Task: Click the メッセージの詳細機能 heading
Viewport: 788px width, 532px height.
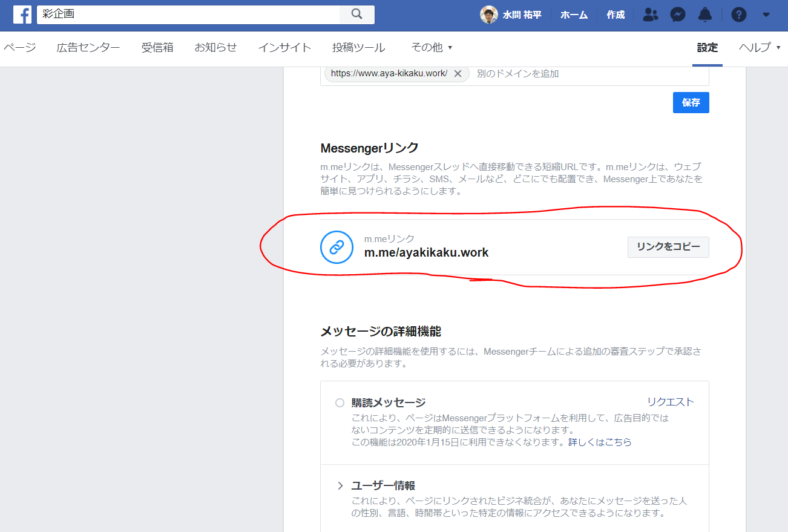Action: [x=381, y=332]
